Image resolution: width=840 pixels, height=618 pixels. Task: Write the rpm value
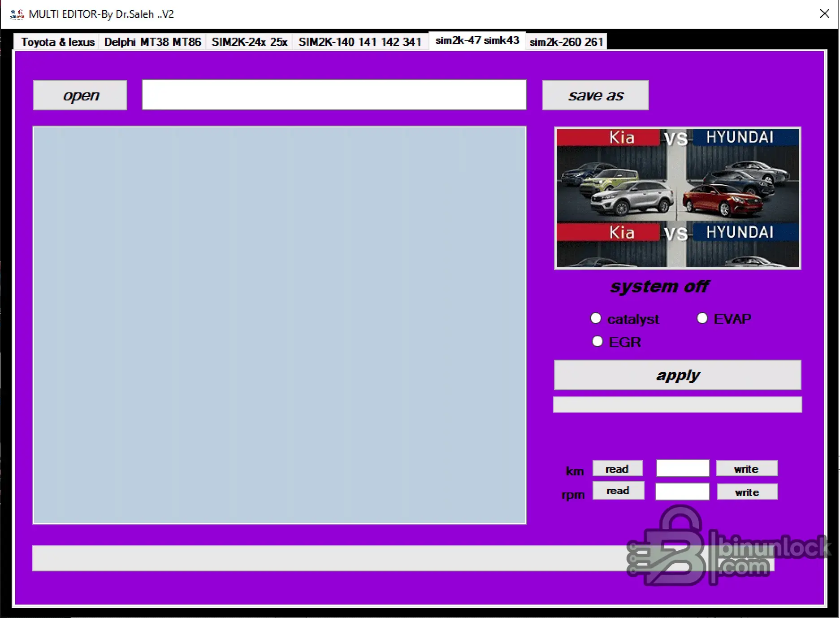pos(747,492)
